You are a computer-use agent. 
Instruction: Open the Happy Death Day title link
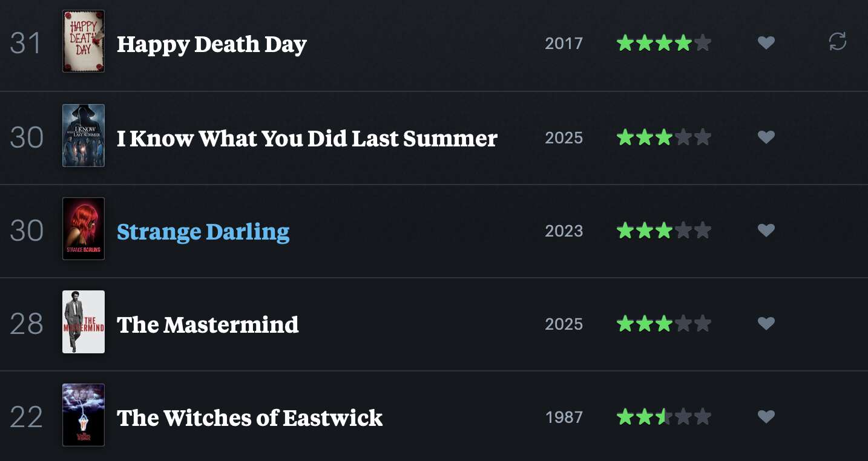tap(211, 44)
